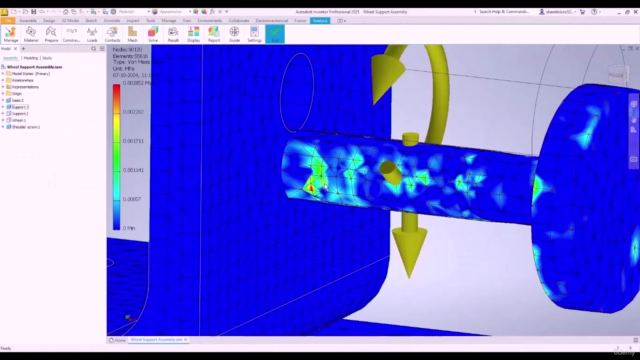Open the model browser hamburger menu
The height and width of the screenshot is (360, 640).
pos(102,49)
